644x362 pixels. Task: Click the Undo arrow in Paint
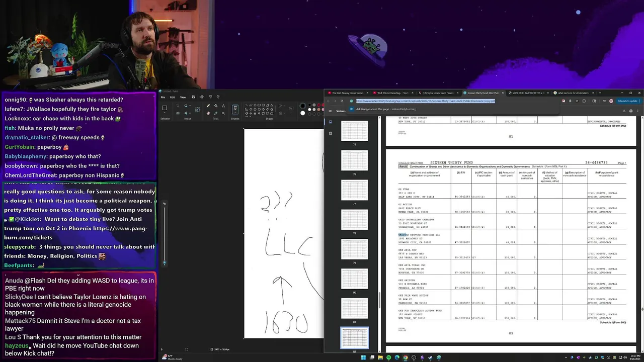tap(211, 97)
